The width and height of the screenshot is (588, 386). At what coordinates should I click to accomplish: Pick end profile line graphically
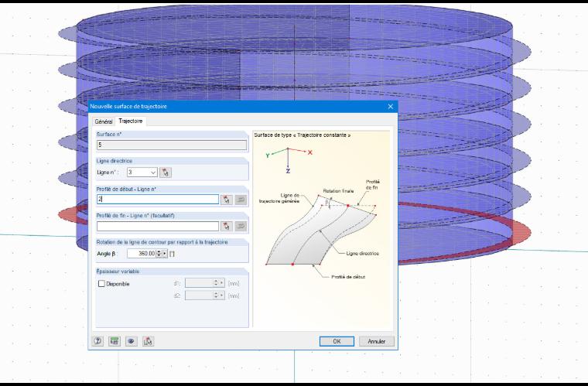pos(227,226)
